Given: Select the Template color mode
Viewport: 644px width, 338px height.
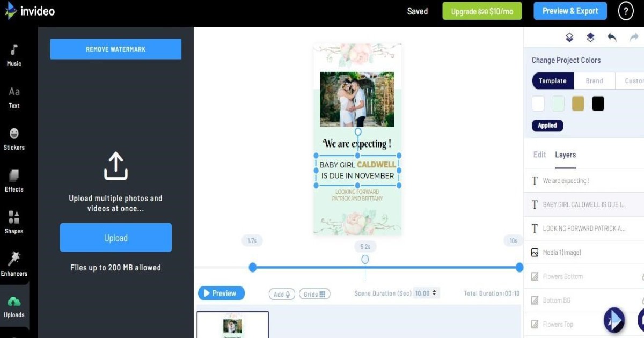Looking at the screenshot, I should tap(553, 81).
